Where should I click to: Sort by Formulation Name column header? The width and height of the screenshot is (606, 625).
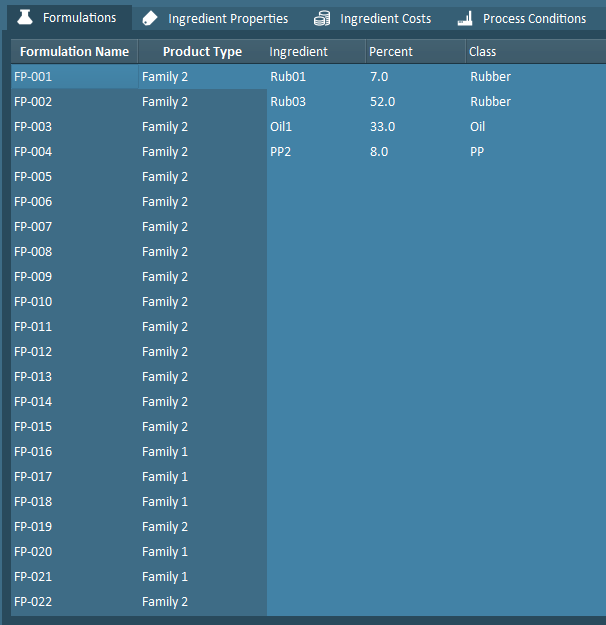coord(74,52)
